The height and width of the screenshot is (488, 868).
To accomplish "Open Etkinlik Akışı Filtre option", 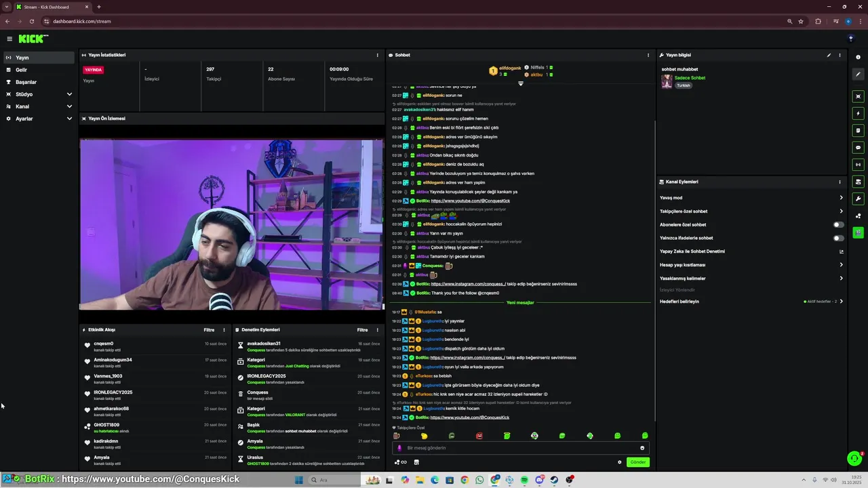I will [x=209, y=330].
